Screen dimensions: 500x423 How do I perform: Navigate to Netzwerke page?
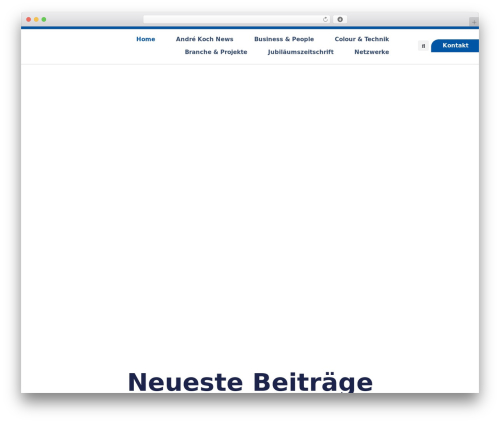tap(372, 52)
